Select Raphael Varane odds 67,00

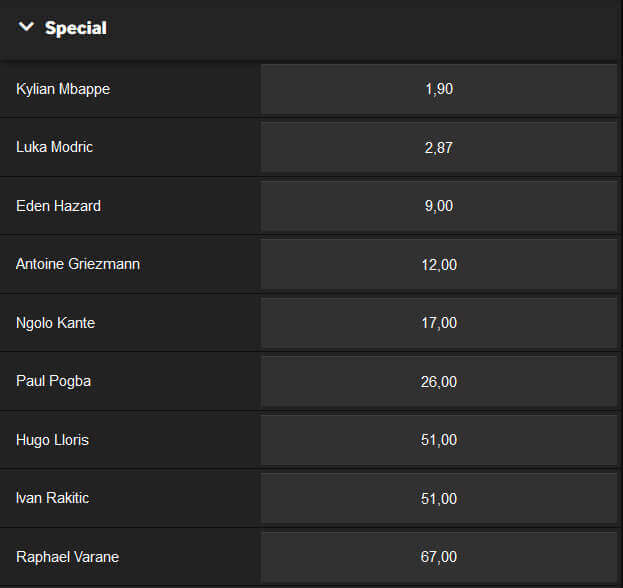(439, 557)
